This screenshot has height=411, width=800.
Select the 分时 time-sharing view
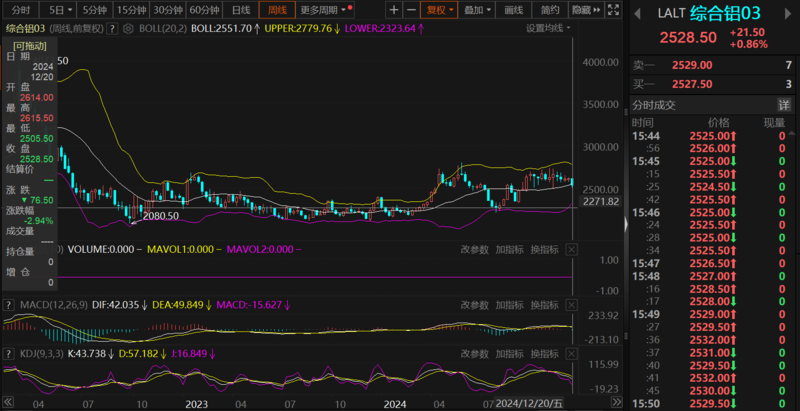(x=20, y=9)
